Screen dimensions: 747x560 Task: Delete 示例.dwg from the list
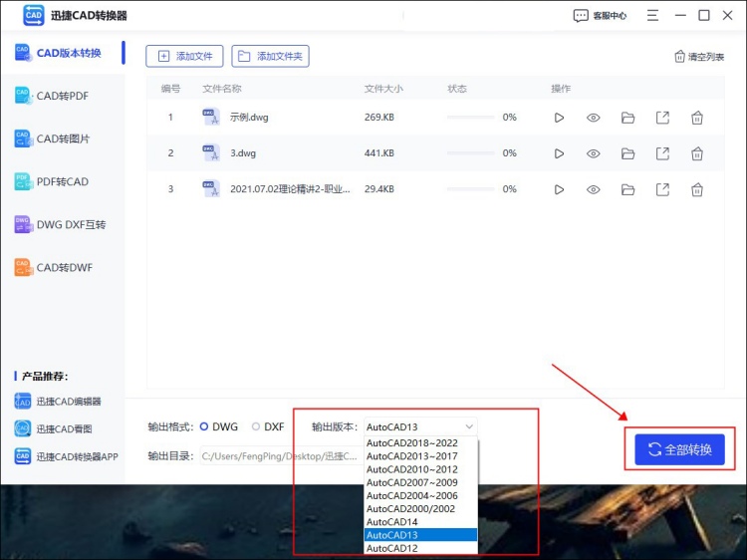pos(697,118)
